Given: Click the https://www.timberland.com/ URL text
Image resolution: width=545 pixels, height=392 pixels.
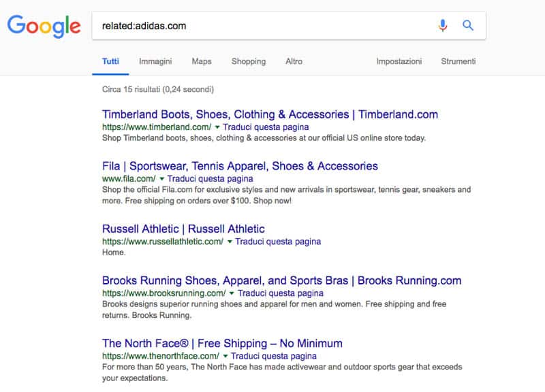Looking at the screenshot, I should click(157, 127).
